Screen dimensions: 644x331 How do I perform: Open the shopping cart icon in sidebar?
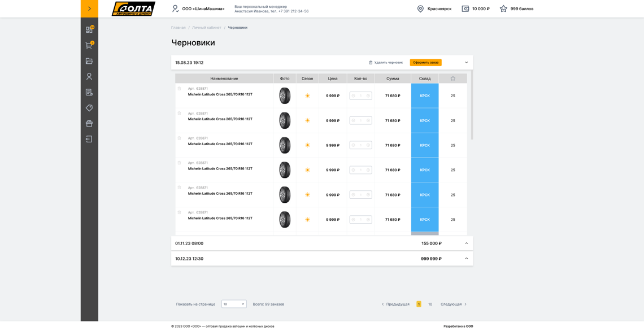click(89, 45)
